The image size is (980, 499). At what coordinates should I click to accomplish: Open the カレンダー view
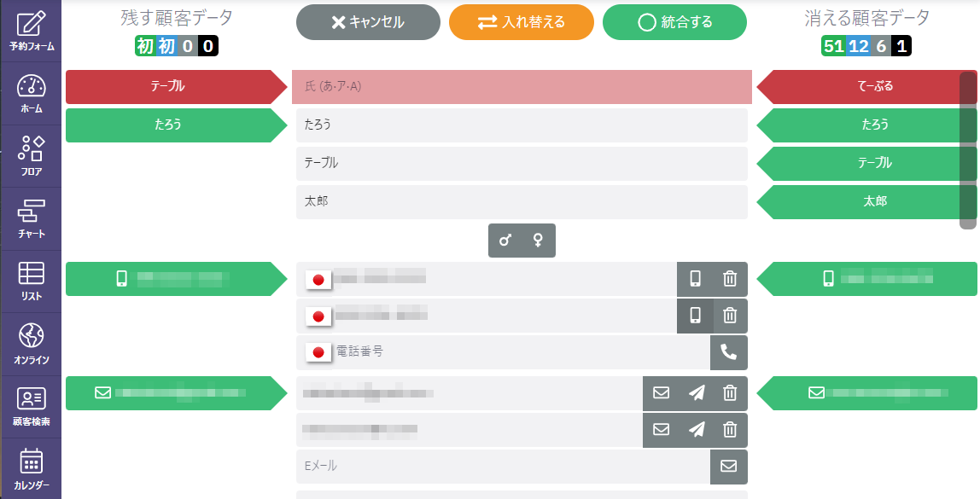31,468
